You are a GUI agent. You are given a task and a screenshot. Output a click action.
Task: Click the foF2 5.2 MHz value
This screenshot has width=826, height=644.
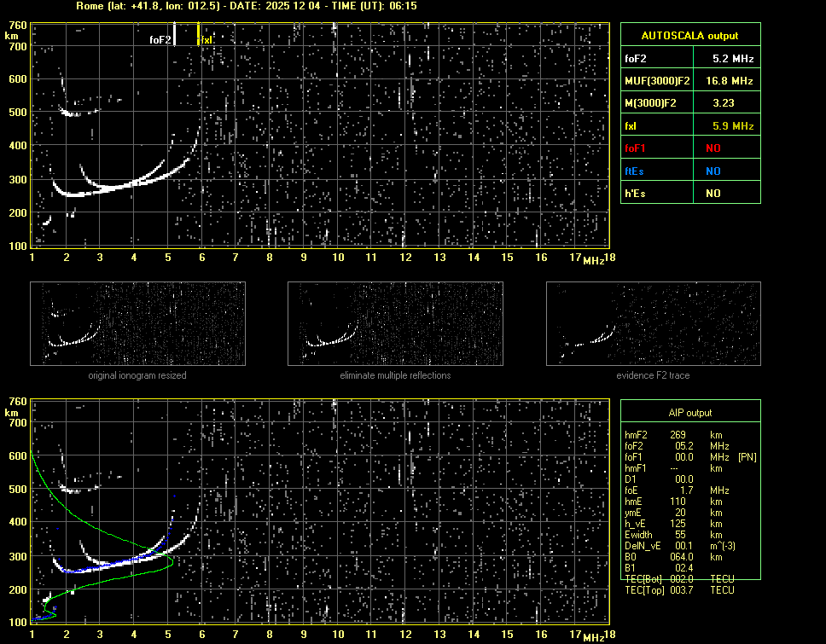[x=733, y=59]
